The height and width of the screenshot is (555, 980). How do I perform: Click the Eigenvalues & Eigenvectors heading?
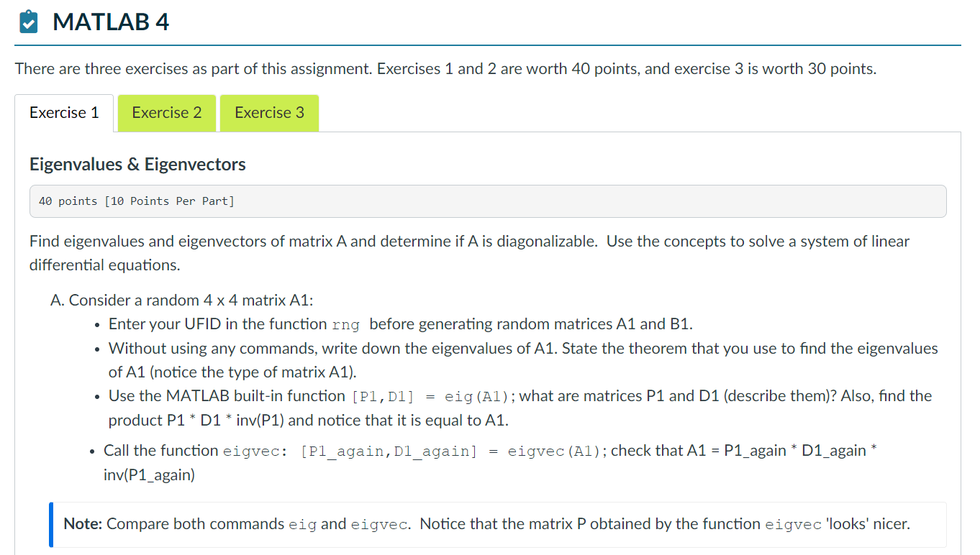[x=137, y=164]
